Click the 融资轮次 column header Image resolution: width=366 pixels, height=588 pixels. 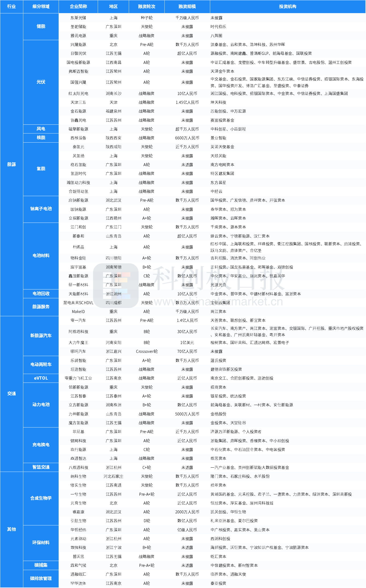tap(147, 6)
